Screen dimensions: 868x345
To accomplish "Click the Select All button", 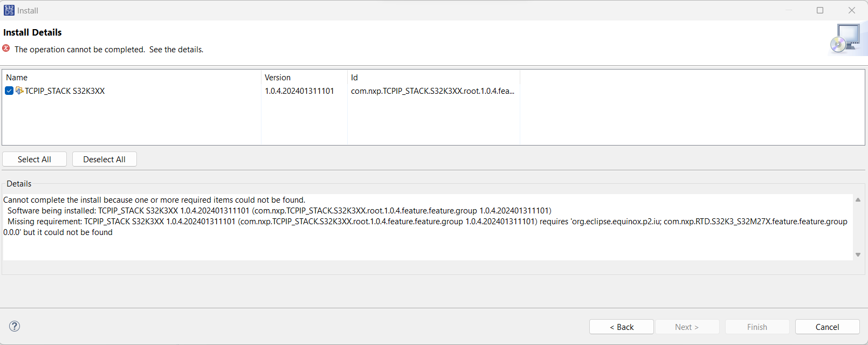I will click(34, 159).
